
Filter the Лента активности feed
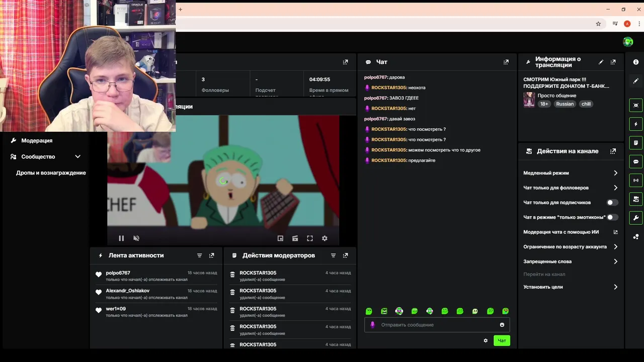click(x=199, y=255)
